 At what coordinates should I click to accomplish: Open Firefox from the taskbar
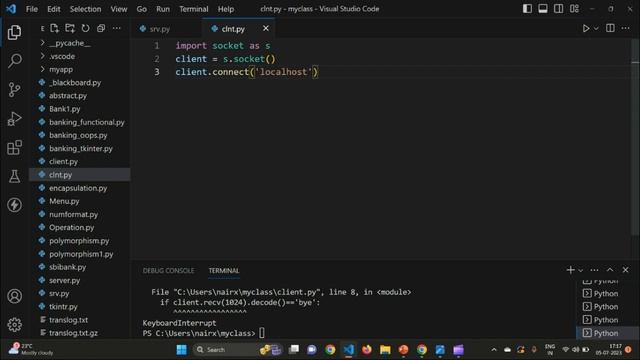tap(367, 350)
